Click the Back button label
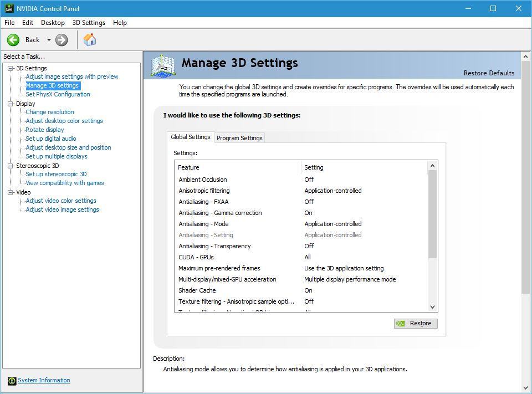 [33, 40]
